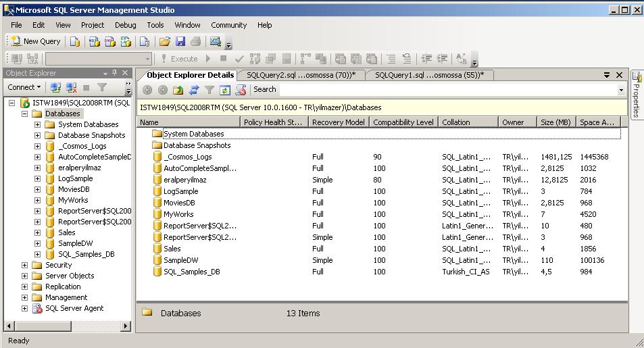Open the Available Databases combo box
This screenshot has height=348, width=644.
pos(99,59)
